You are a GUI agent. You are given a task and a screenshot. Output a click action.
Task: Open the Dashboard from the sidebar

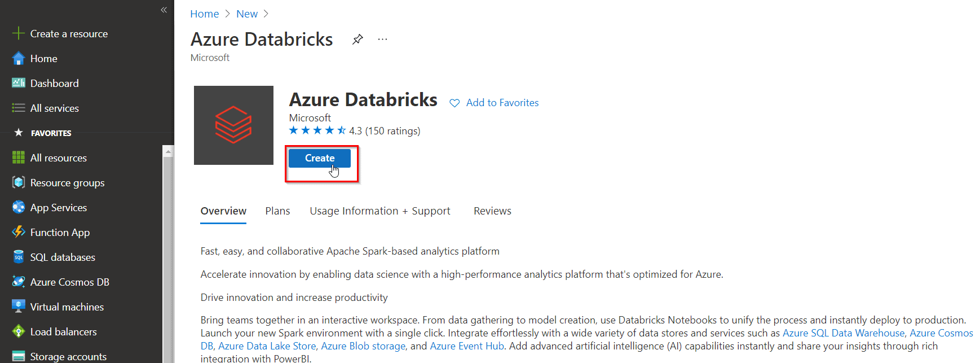click(x=54, y=83)
